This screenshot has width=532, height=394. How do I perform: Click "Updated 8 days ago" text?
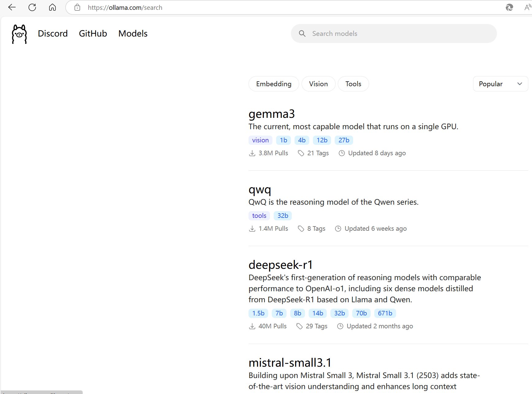[377, 153]
